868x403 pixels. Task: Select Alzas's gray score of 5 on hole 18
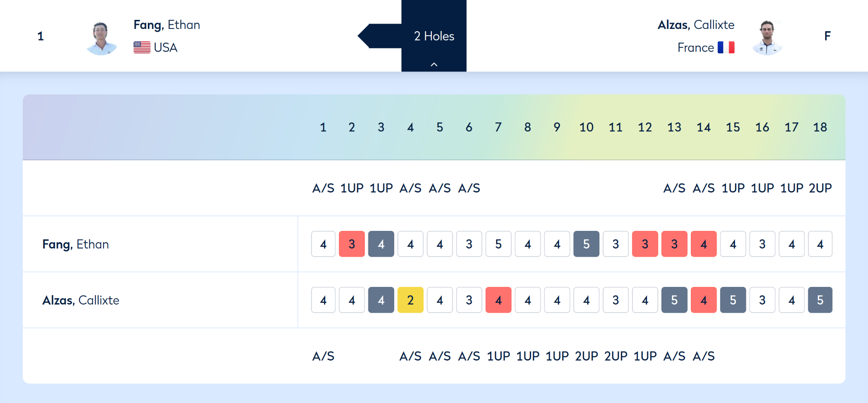820,300
